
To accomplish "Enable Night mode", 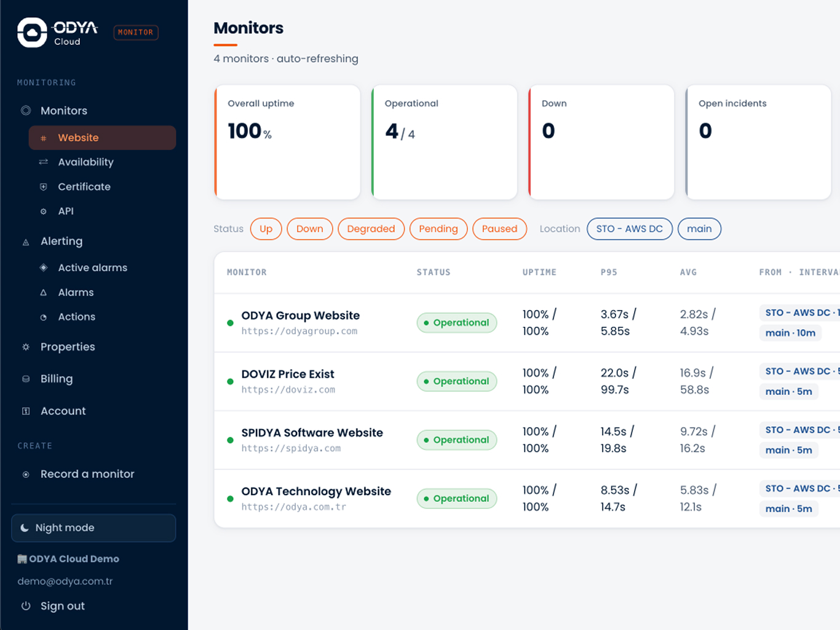I will (x=93, y=528).
